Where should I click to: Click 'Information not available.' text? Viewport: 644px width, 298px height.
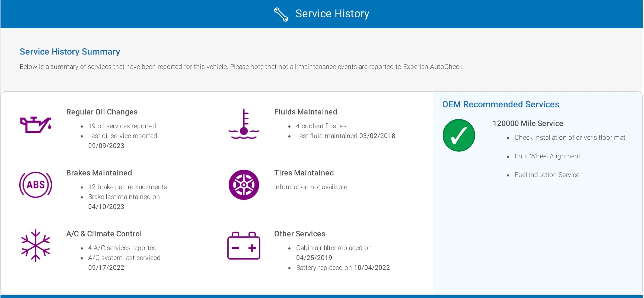pyautogui.click(x=311, y=187)
